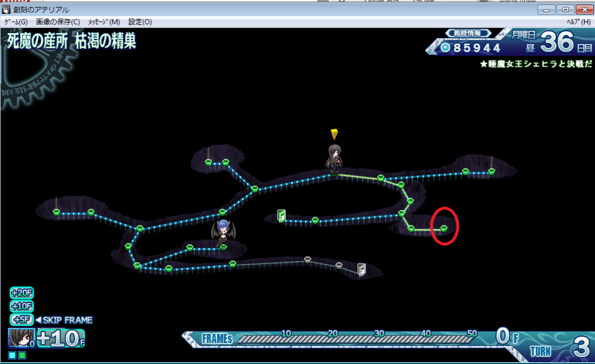Click the day counter showing 36日目
The height and width of the screenshot is (364, 595).
566,42
